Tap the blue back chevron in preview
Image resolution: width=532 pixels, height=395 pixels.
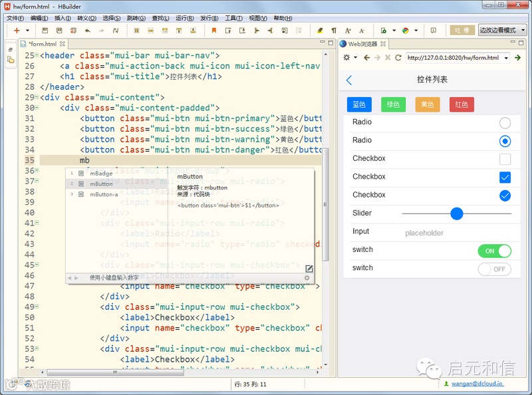[349, 80]
